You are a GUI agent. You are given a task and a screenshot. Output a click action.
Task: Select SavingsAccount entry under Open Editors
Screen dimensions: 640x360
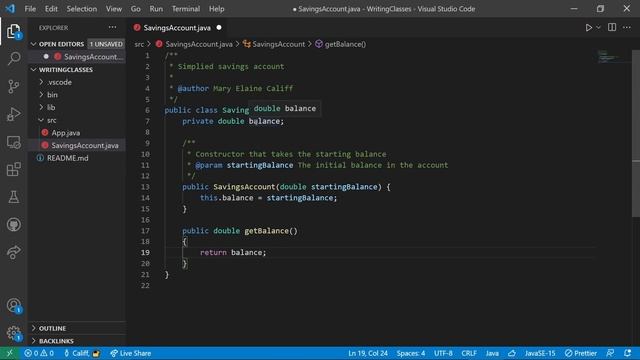(93, 57)
